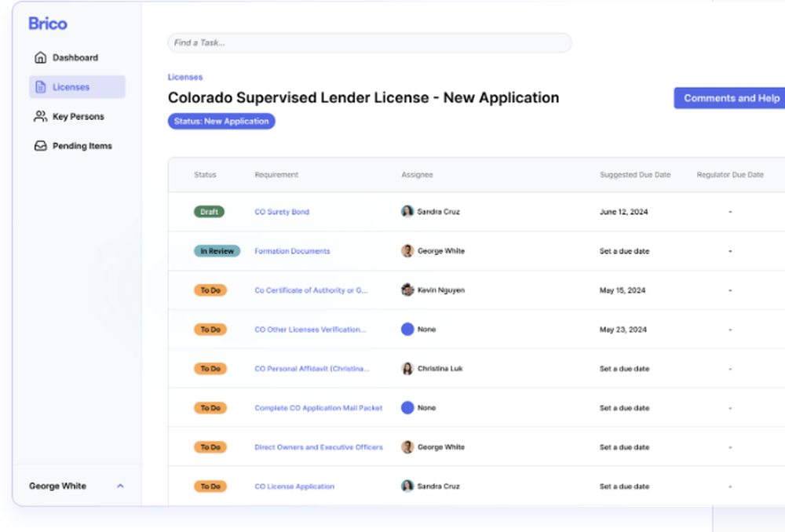Open the Key Persons menu item
Image resolution: width=785 pixels, height=532 pixels.
78,117
